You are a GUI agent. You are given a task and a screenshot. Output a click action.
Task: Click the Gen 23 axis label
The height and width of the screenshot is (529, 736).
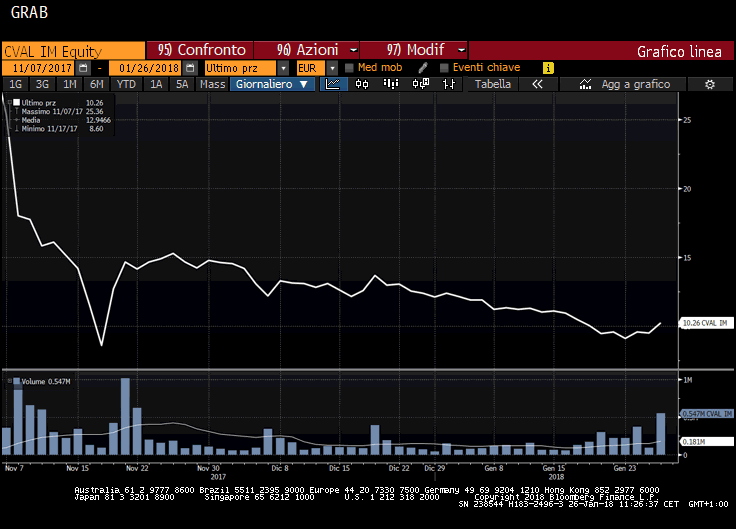[x=625, y=468]
